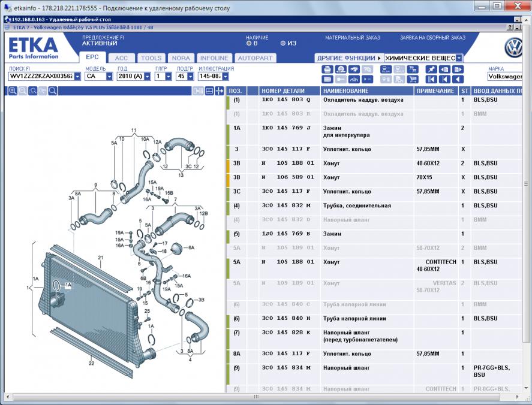Click the disc icon next to the printer

341,69
